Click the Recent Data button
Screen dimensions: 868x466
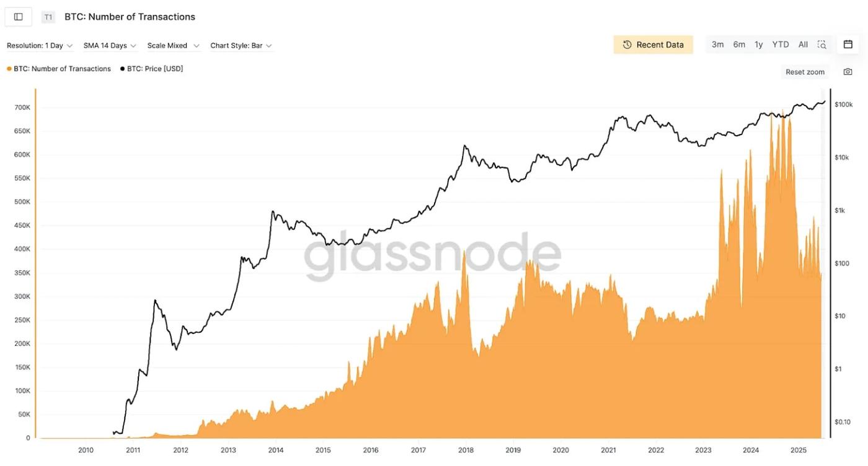653,45
